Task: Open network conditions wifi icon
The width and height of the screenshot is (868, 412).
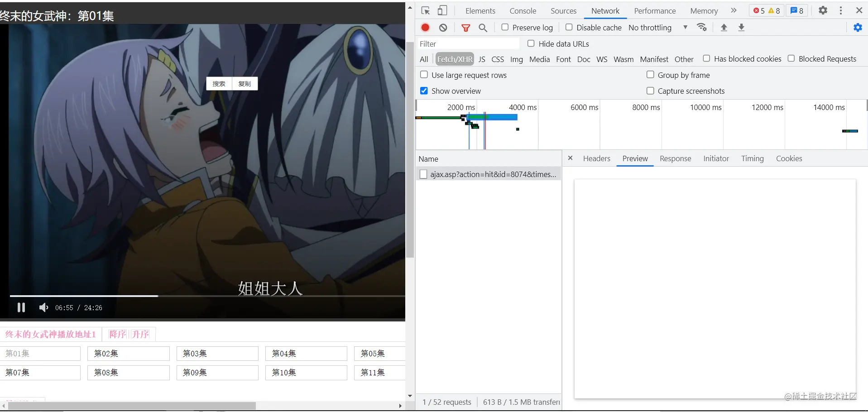Action: [702, 27]
